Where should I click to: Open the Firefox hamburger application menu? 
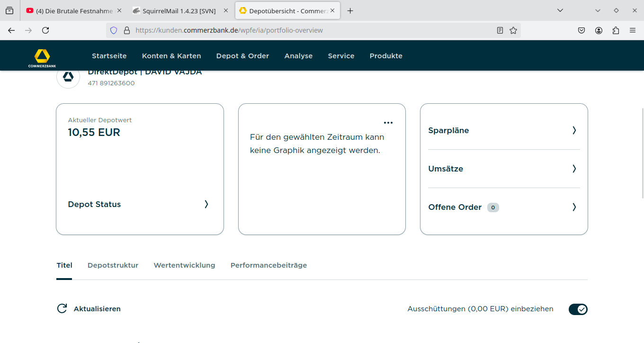point(633,30)
